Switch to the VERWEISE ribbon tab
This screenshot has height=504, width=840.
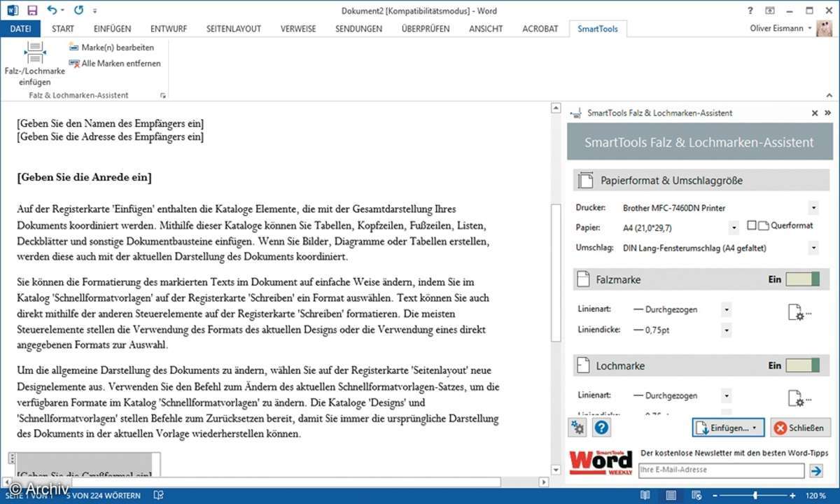(298, 29)
